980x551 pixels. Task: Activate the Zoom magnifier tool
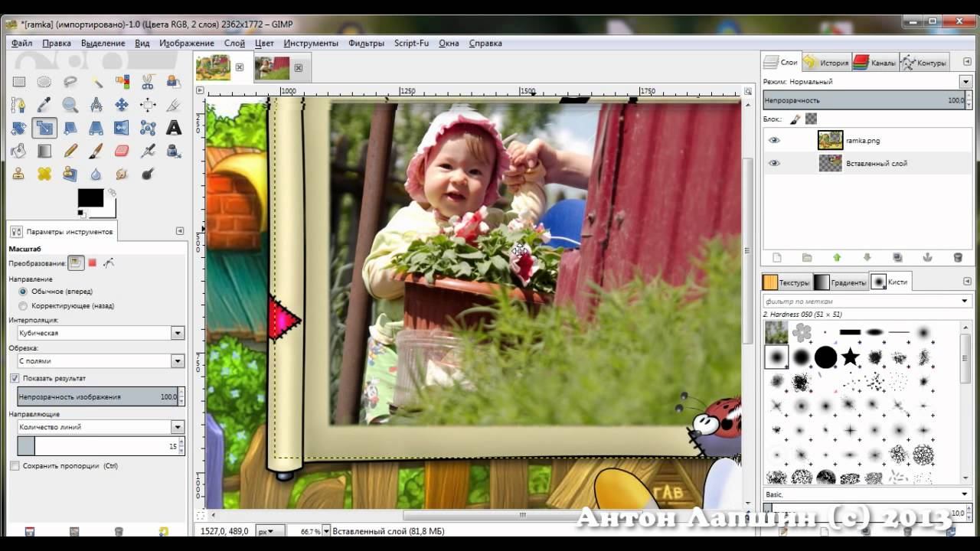(x=70, y=105)
